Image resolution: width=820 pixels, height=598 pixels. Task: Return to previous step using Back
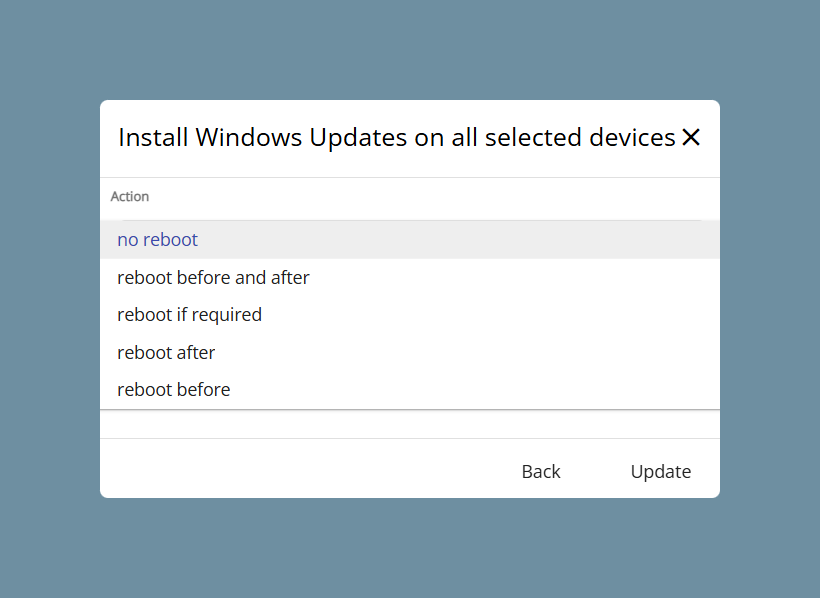(x=541, y=471)
